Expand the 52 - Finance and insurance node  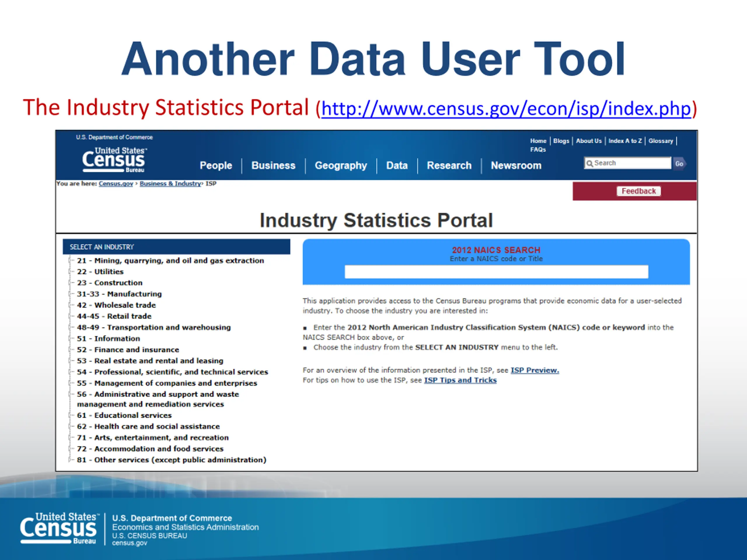pyautogui.click(x=70, y=349)
